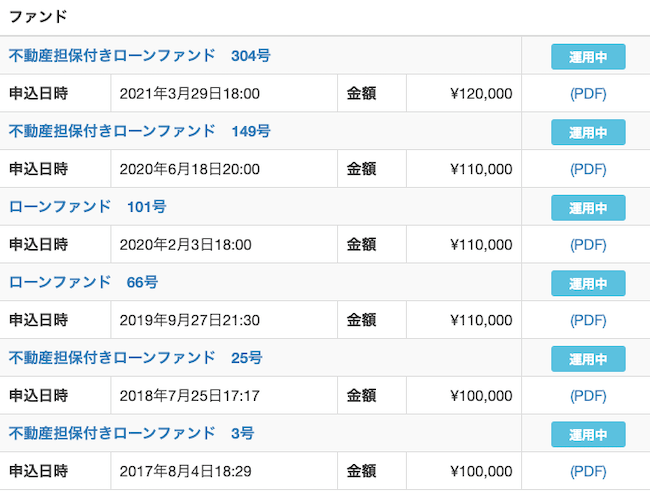Open 不動産担保付きローンファンド 25号 link
Image resolution: width=650 pixels, height=492 pixels.
[x=135, y=358]
